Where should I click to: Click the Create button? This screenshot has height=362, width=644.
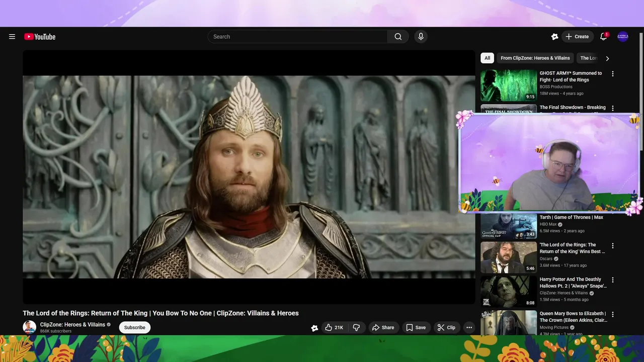click(x=577, y=37)
